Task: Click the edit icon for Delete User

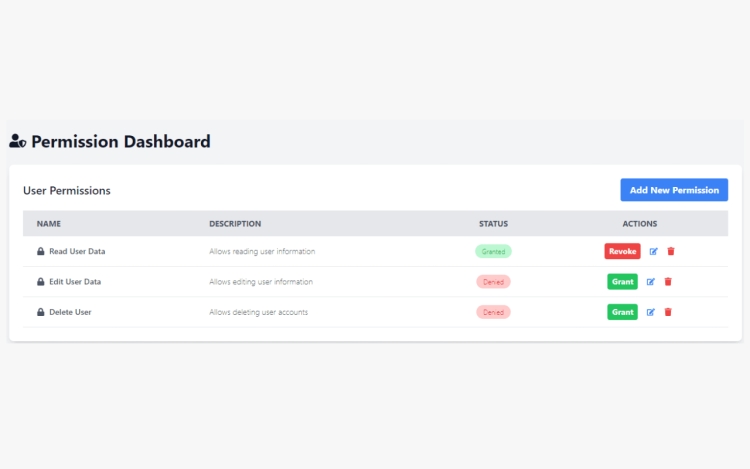Action: 651,312
